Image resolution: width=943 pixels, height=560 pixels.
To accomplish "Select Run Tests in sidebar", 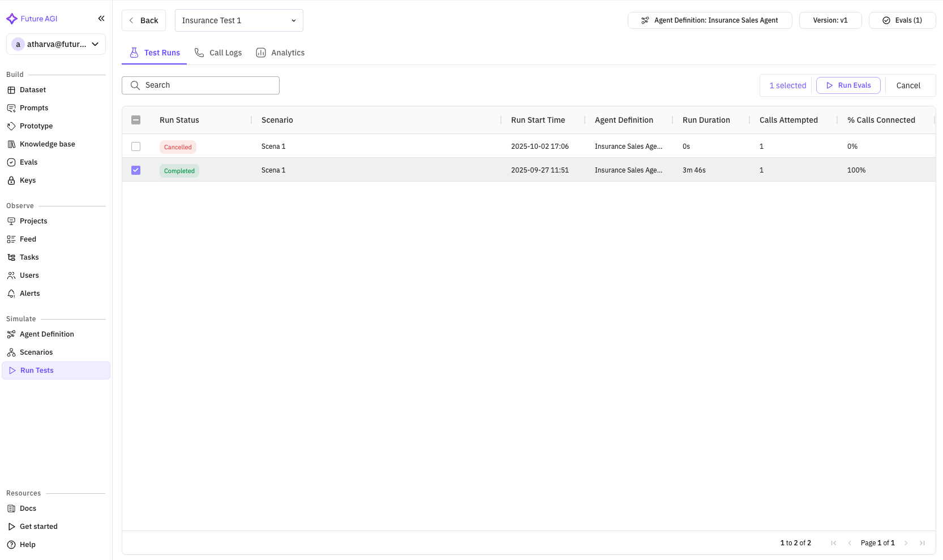I will click(55, 371).
